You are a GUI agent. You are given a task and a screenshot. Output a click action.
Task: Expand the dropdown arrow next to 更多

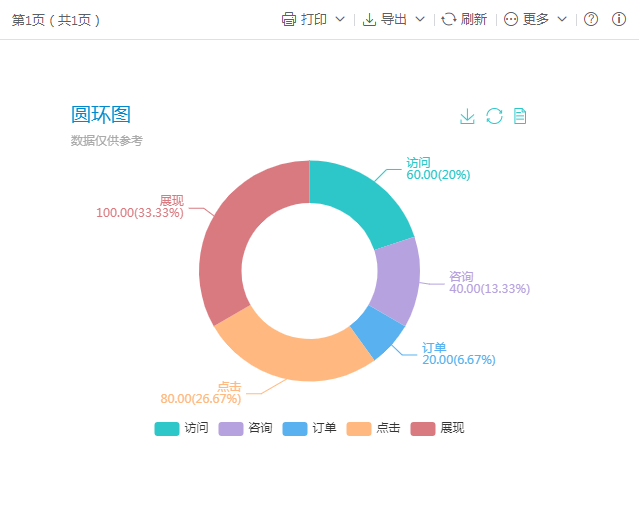pyautogui.click(x=562, y=19)
